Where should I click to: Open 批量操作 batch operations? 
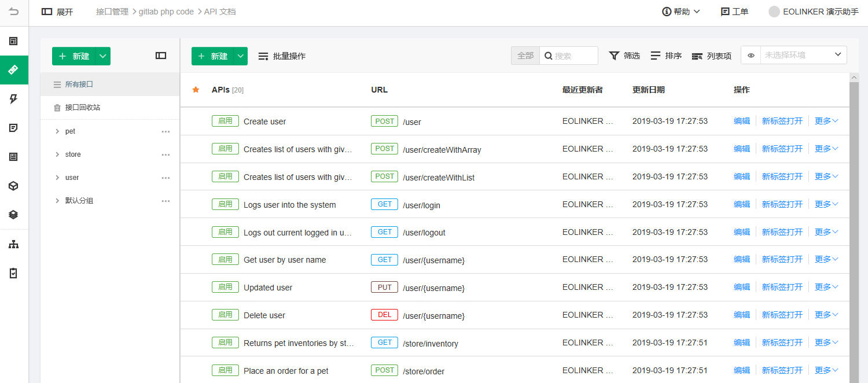(282, 56)
